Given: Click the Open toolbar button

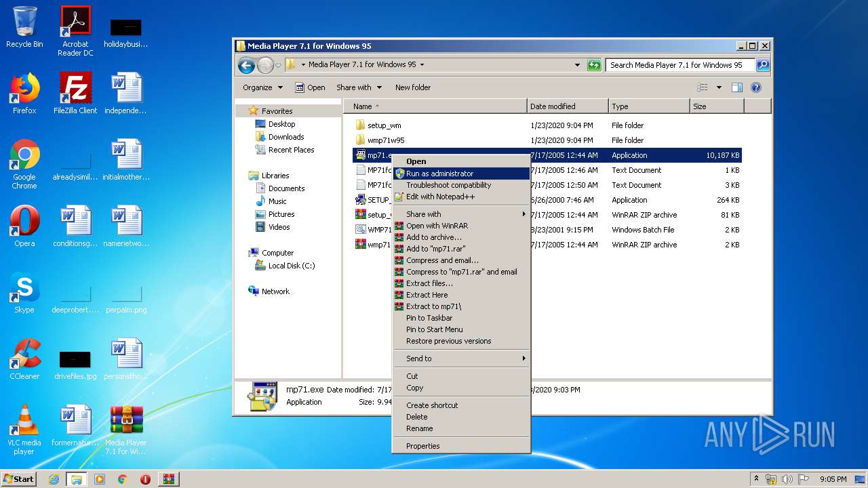Looking at the screenshot, I should coord(310,87).
